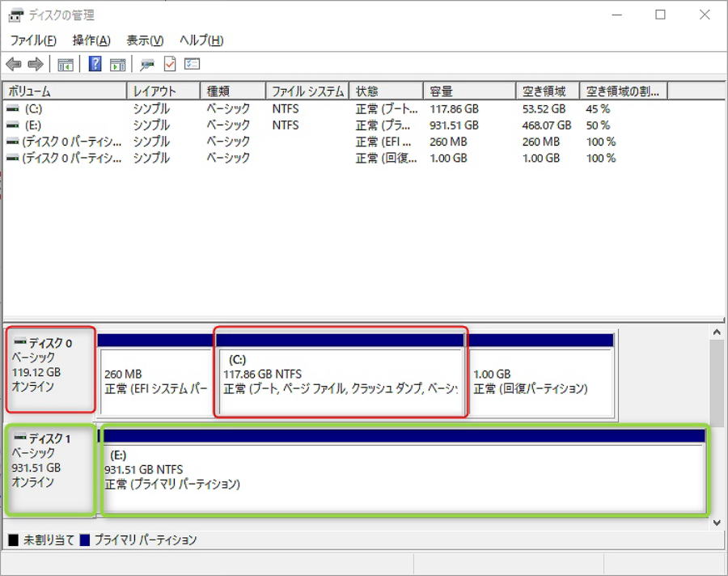Open the ヘルプ(H) menu
The image size is (728, 576).
point(201,40)
